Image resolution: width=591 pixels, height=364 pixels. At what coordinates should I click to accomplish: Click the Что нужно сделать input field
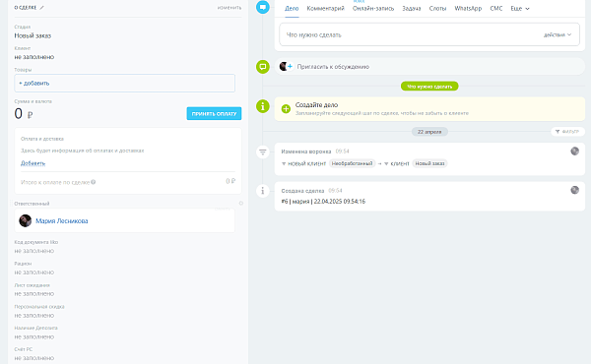pyautogui.click(x=429, y=34)
